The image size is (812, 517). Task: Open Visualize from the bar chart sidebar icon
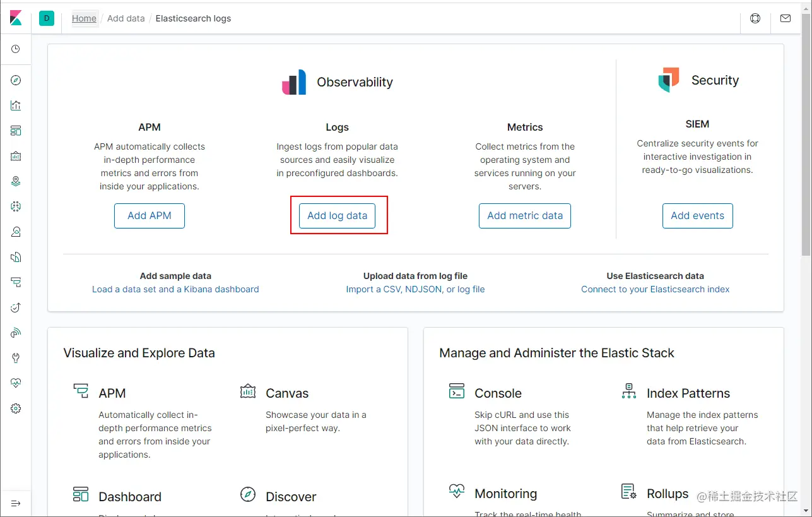[16, 105]
